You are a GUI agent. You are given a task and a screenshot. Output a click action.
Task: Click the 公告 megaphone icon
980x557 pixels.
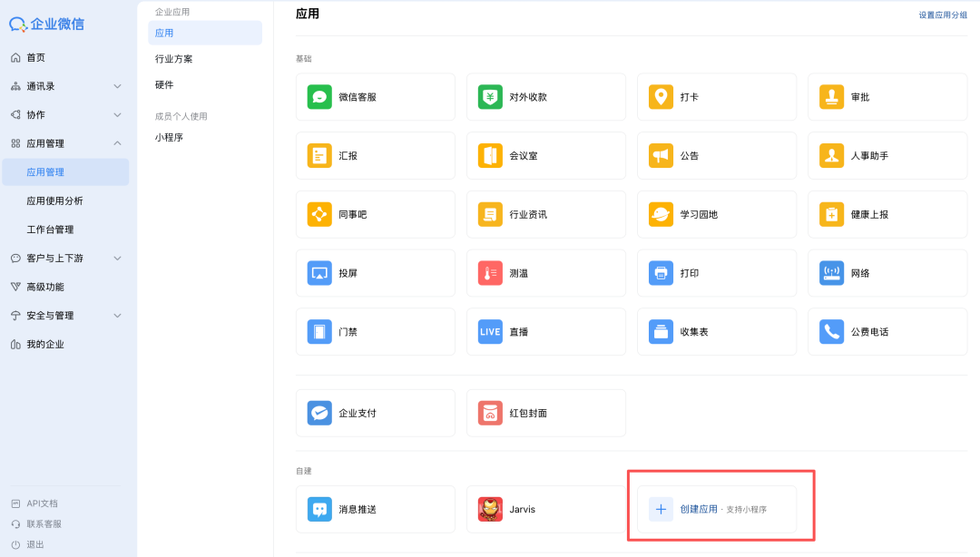tap(661, 156)
